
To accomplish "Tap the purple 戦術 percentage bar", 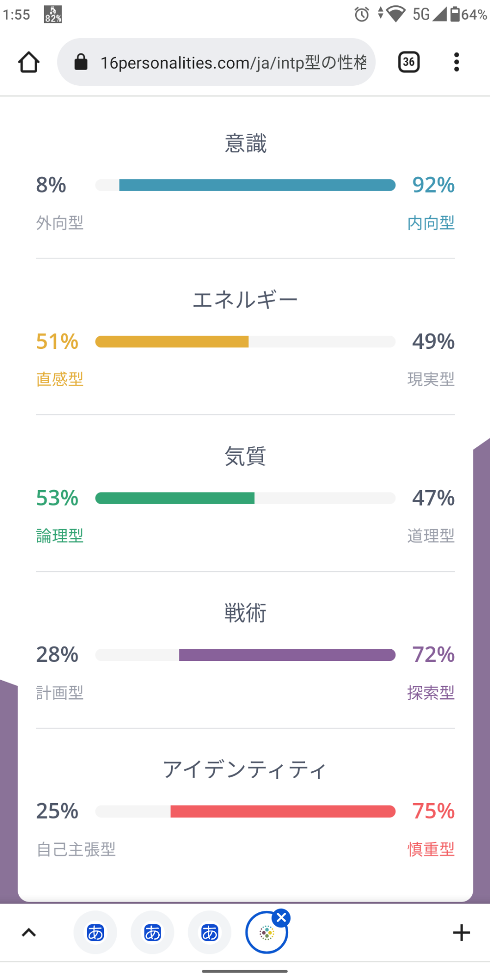I will pyautogui.click(x=287, y=655).
